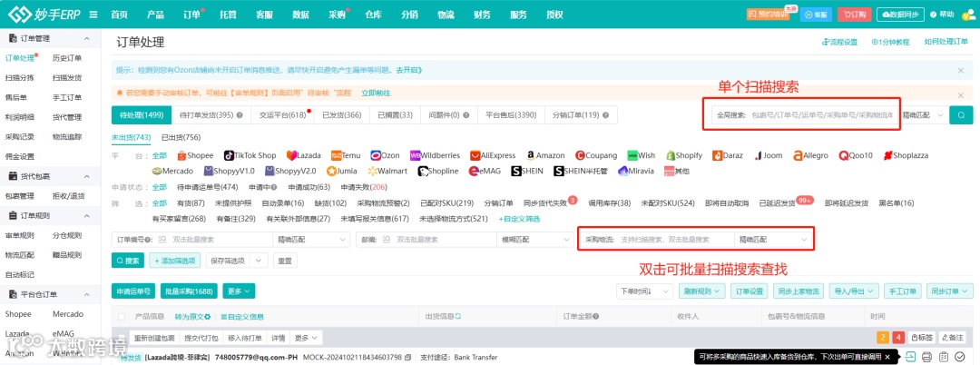Filter by Amazon platform
Viewport: 980px width, 365px height.
click(545, 155)
